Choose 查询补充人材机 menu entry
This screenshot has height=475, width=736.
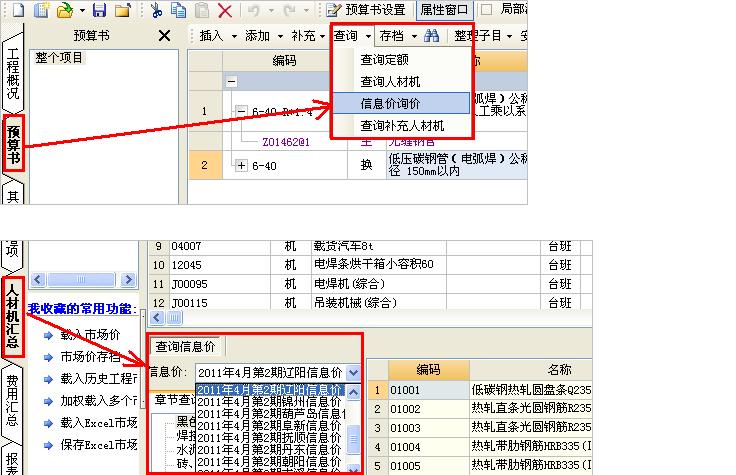(x=402, y=126)
